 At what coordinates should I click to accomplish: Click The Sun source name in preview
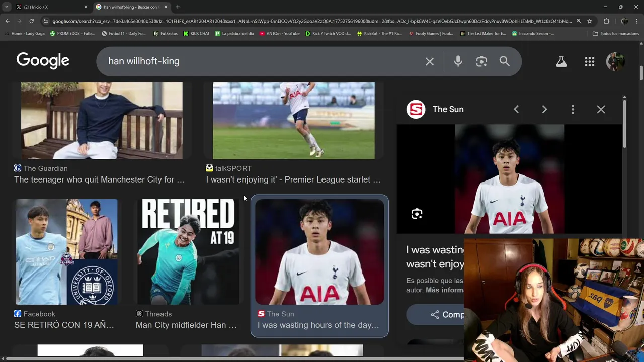(448, 109)
